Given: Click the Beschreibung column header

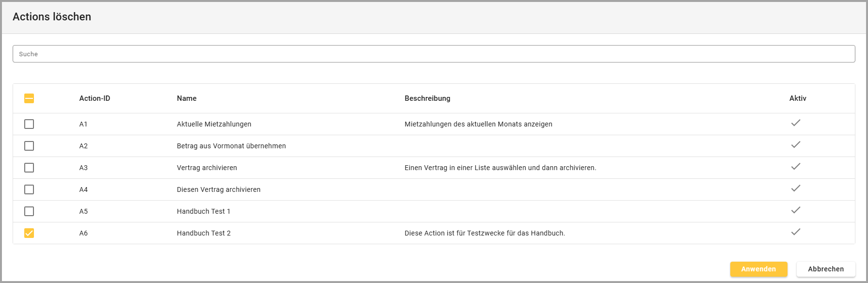Looking at the screenshot, I should [427, 98].
